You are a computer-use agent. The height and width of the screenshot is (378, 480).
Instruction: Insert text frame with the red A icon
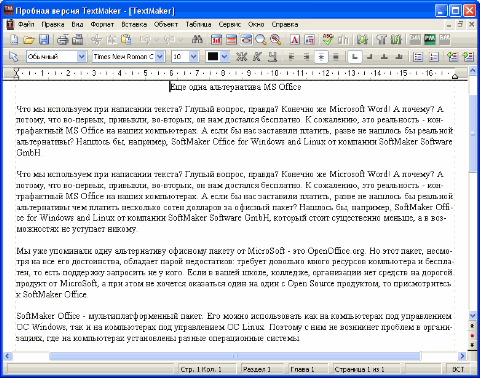(294, 40)
